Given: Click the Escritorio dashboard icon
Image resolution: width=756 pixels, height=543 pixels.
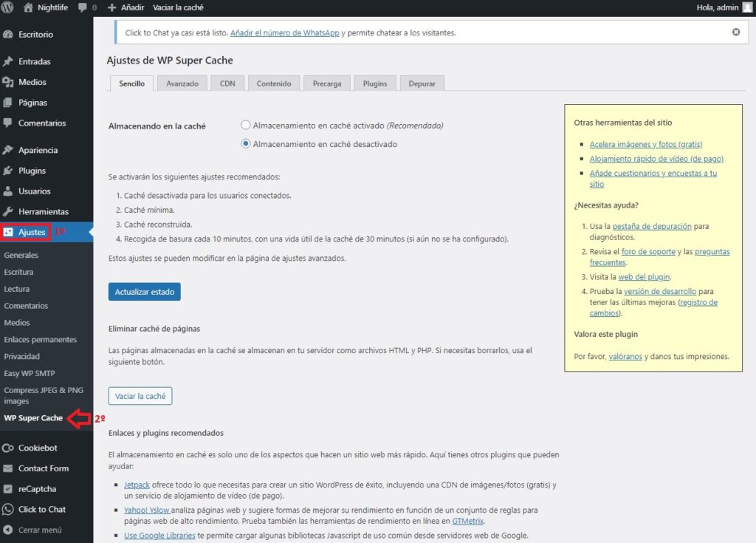Looking at the screenshot, I should pyautogui.click(x=7, y=34).
